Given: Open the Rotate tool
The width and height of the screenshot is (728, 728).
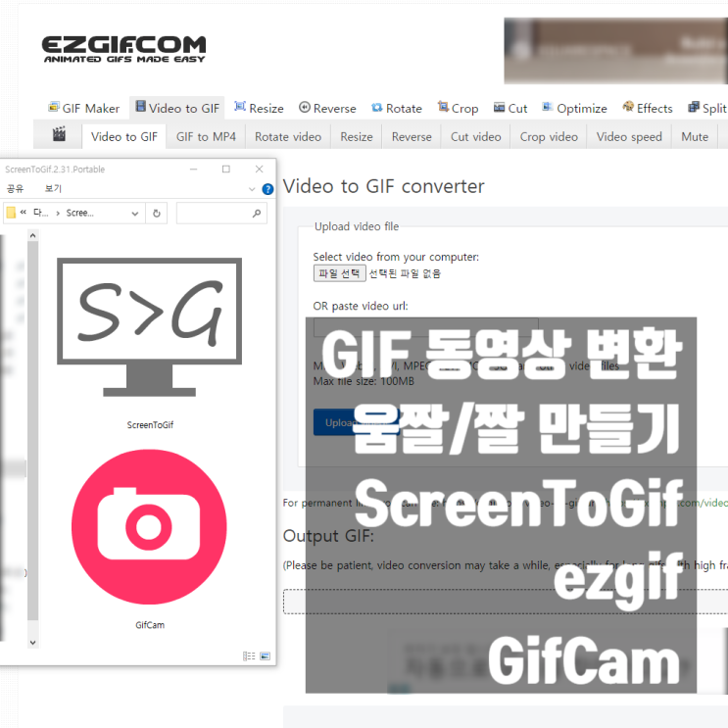Looking at the screenshot, I should click(397, 108).
